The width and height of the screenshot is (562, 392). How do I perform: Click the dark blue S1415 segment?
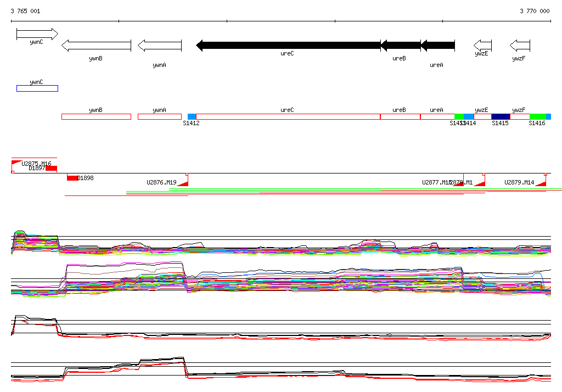coord(501,116)
